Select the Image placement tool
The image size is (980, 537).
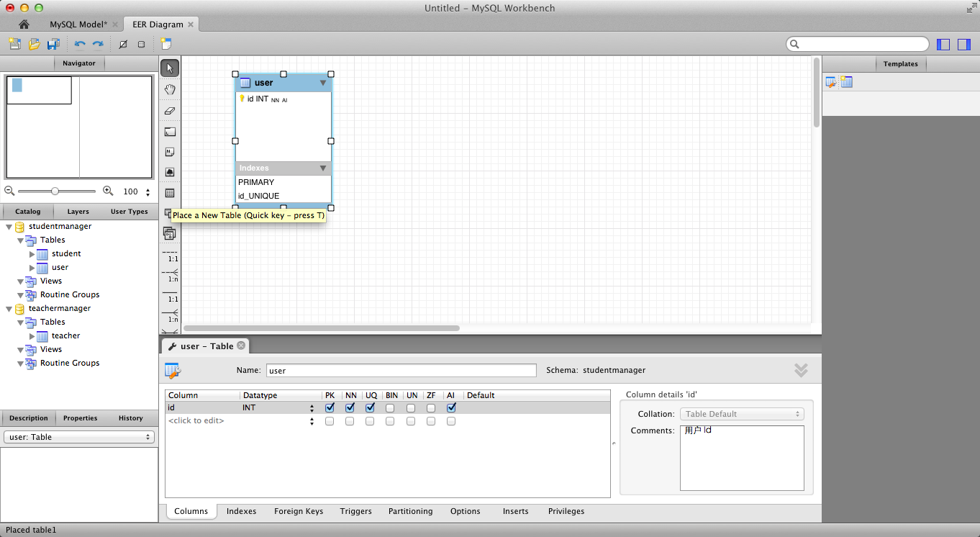170,173
